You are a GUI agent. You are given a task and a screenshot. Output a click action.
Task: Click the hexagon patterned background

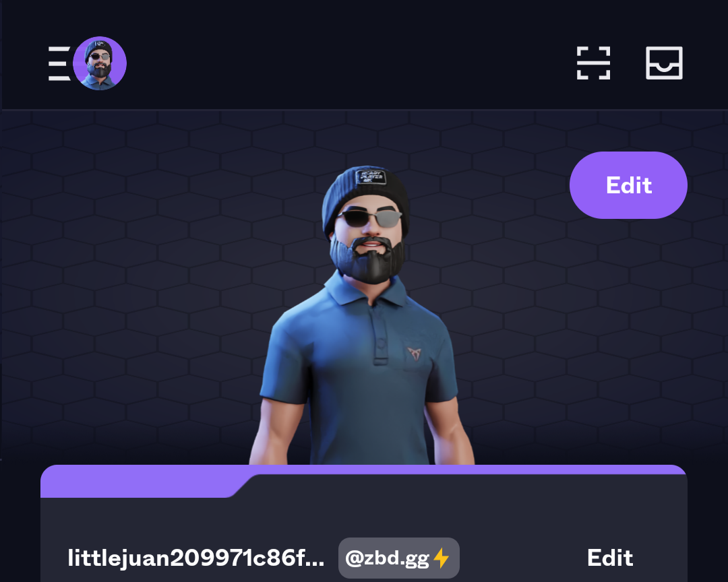[x=140, y=278]
